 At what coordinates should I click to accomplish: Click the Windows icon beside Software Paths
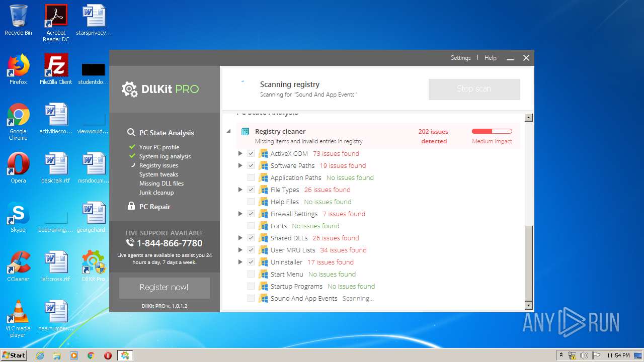(x=263, y=165)
